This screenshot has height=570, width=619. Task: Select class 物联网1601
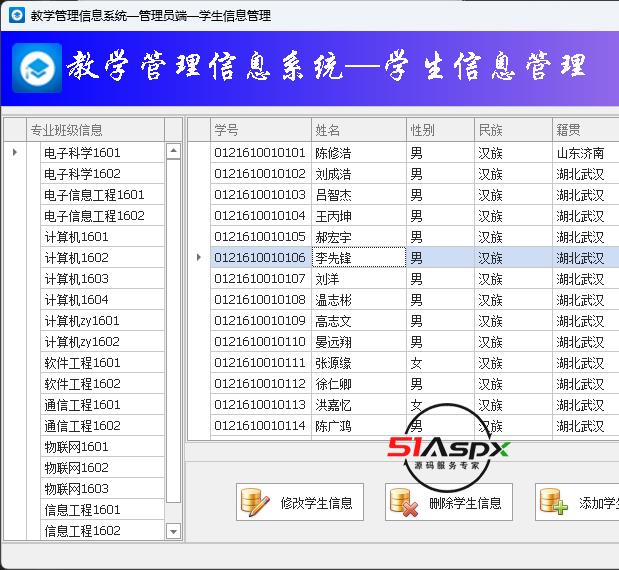(x=102, y=446)
